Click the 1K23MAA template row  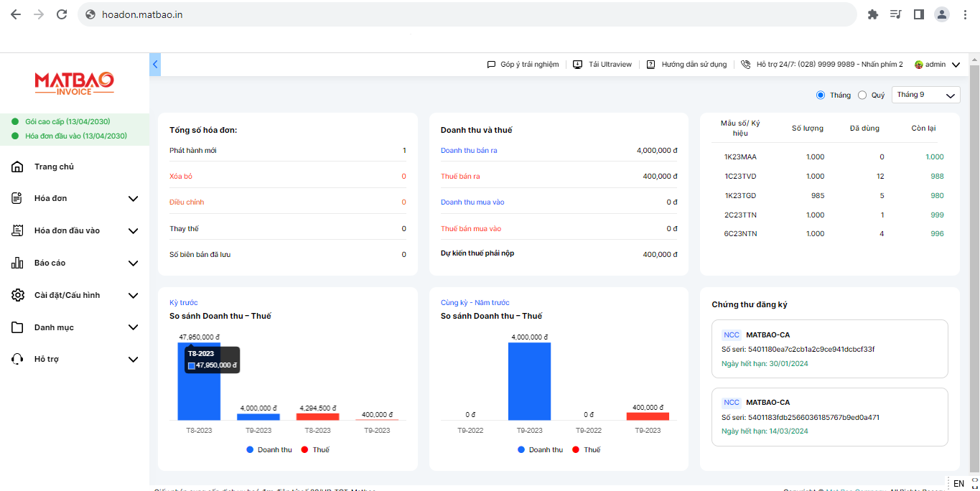[829, 156]
